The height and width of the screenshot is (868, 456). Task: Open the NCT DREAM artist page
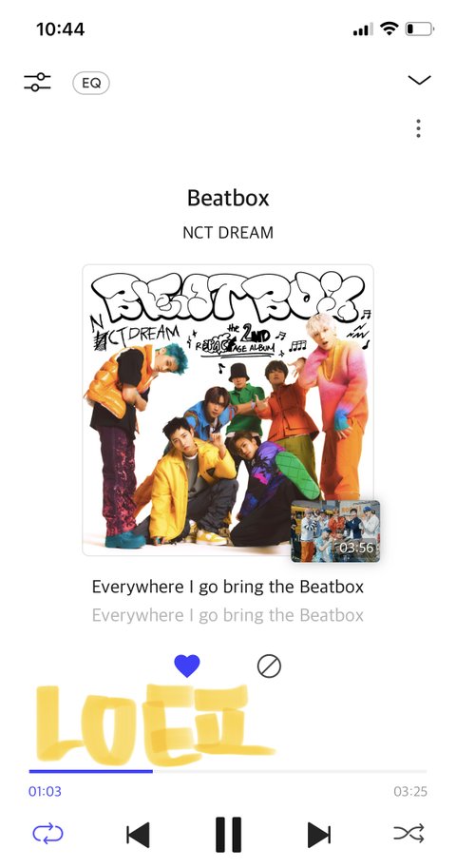tap(228, 233)
